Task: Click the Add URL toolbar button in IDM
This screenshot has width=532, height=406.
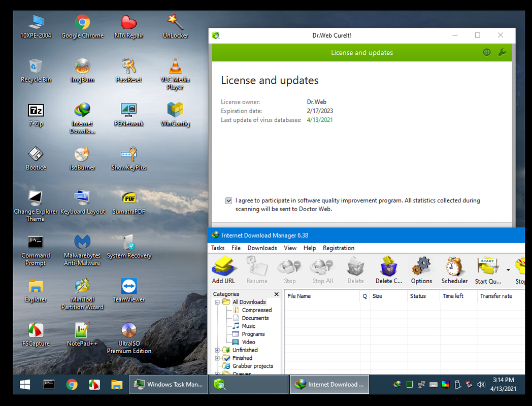Action: pos(223,270)
